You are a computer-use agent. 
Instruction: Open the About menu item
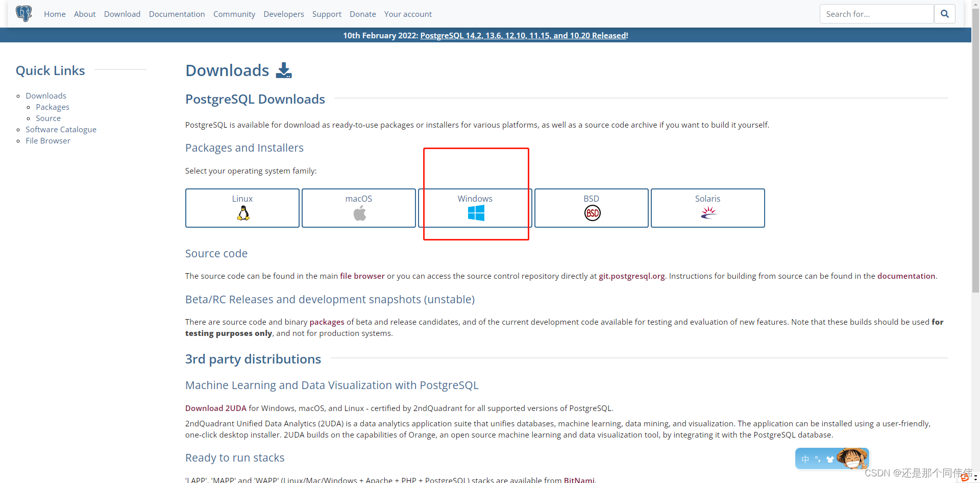click(x=85, y=14)
